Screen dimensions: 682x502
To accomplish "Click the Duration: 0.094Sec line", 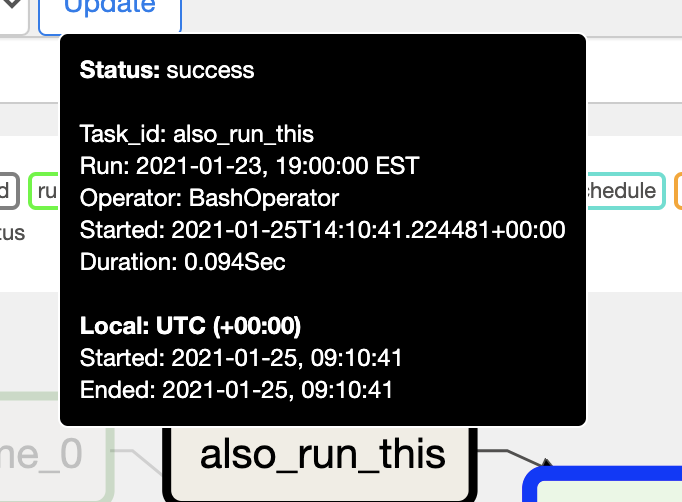I will (183, 262).
